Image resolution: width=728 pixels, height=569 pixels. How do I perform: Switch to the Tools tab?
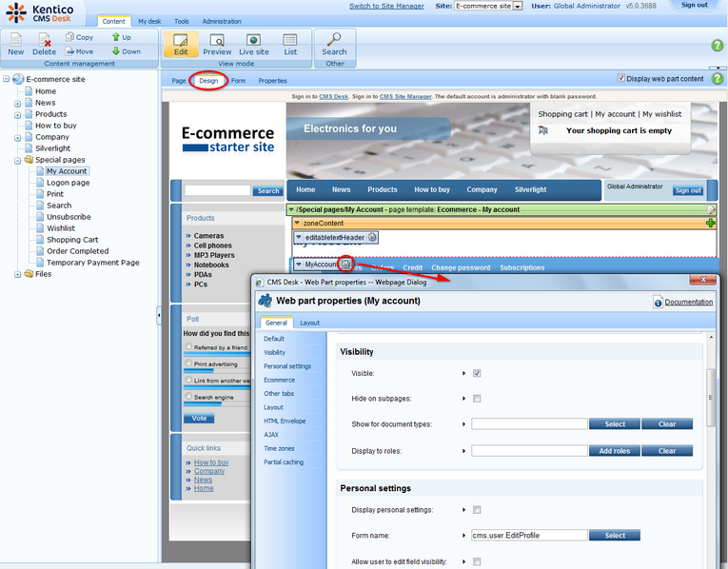182,21
